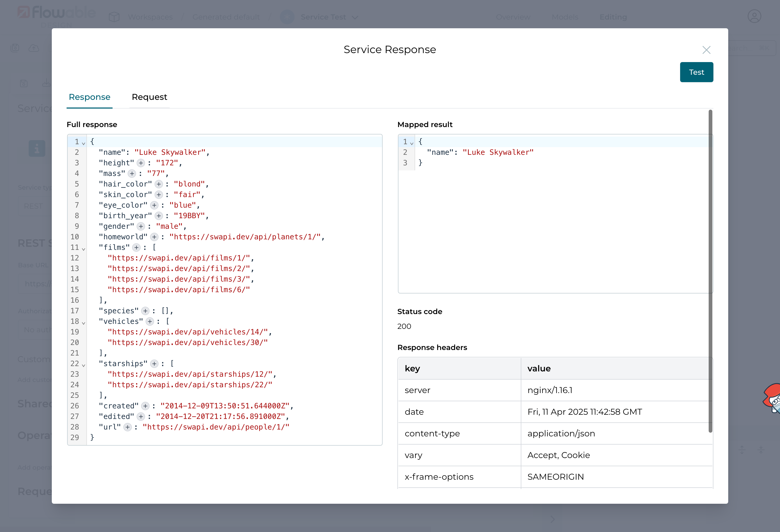The image size is (780, 532).
Task: Click plus icon next to "mass" key
Action: tap(132, 174)
